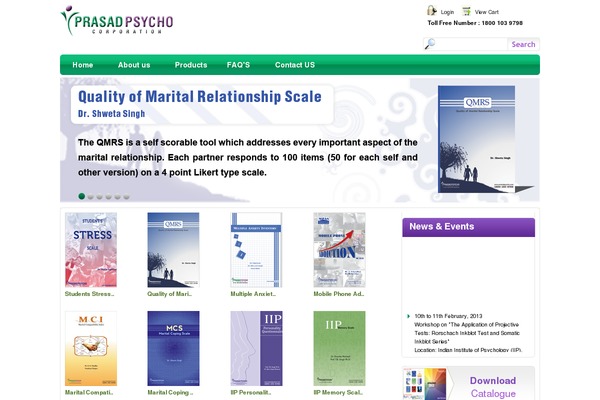
Task: Select the sixth banner slide dot
Action: tap(126, 196)
